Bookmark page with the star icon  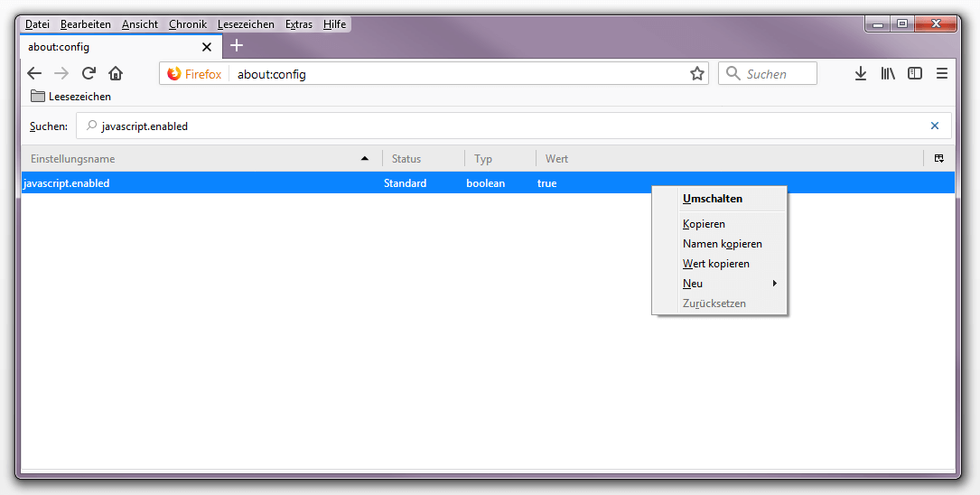(x=697, y=74)
